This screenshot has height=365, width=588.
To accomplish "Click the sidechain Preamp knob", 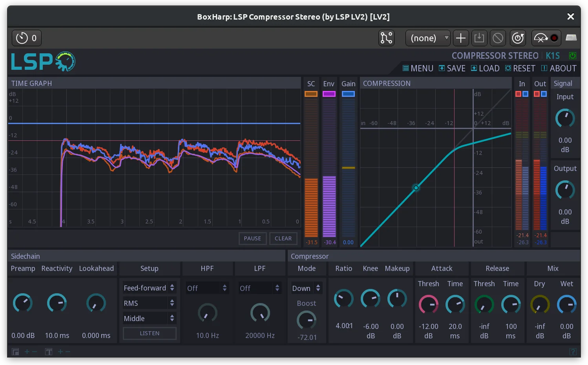I will [x=23, y=303].
